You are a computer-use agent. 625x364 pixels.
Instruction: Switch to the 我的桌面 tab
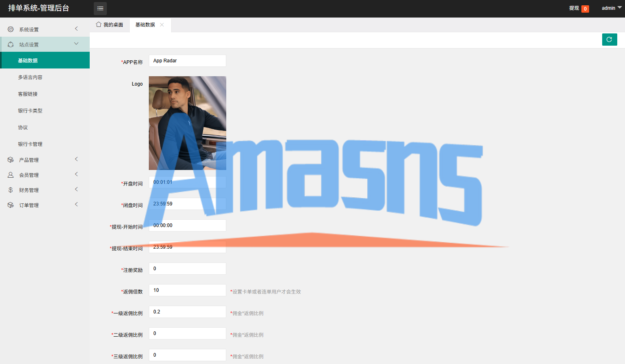click(x=110, y=25)
